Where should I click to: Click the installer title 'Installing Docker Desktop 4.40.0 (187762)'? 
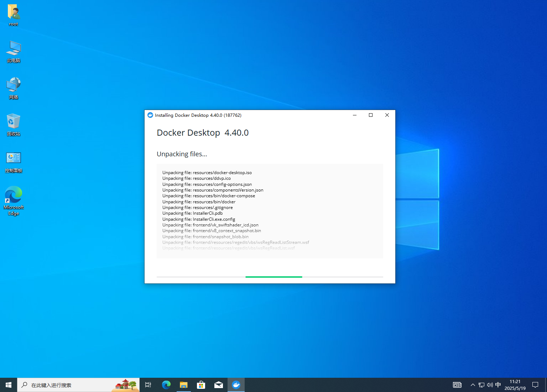pos(198,115)
